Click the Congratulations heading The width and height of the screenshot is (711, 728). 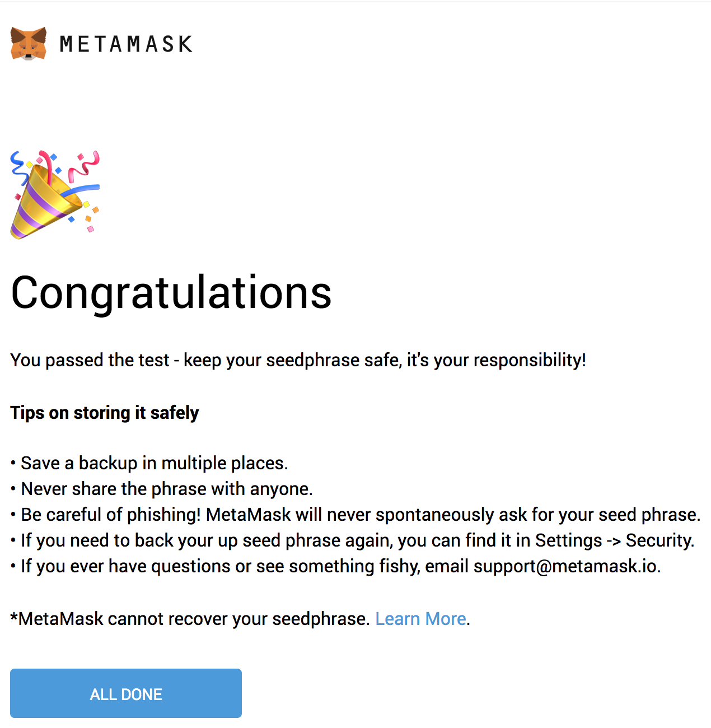pos(171,292)
